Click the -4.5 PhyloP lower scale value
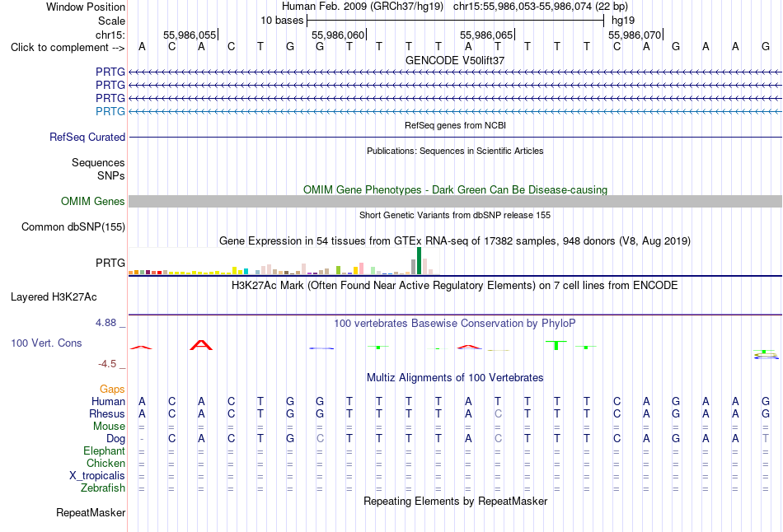This screenshot has height=532, width=783. (107, 364)
